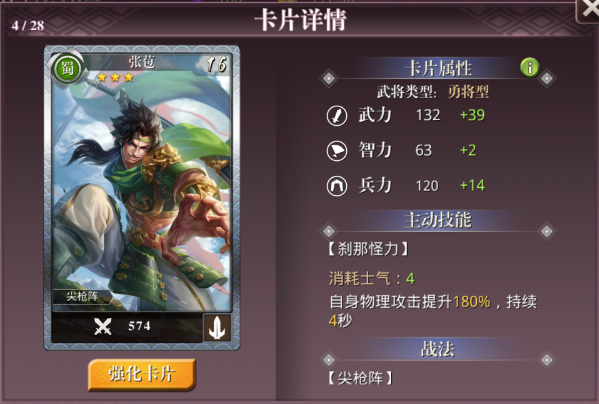Select the 主动技能 section header
This screenshot has width=599, height=404.
(x=438, y=220)
